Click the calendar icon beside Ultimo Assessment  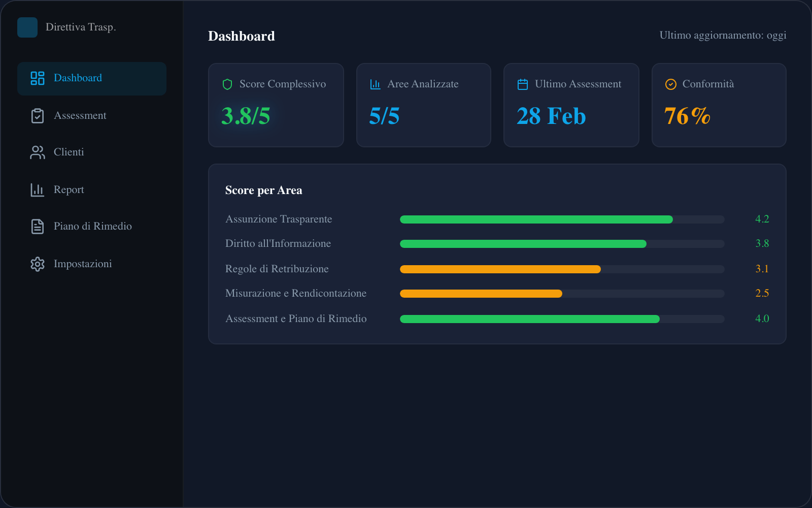pyautogui.click(x=523, y=84)
